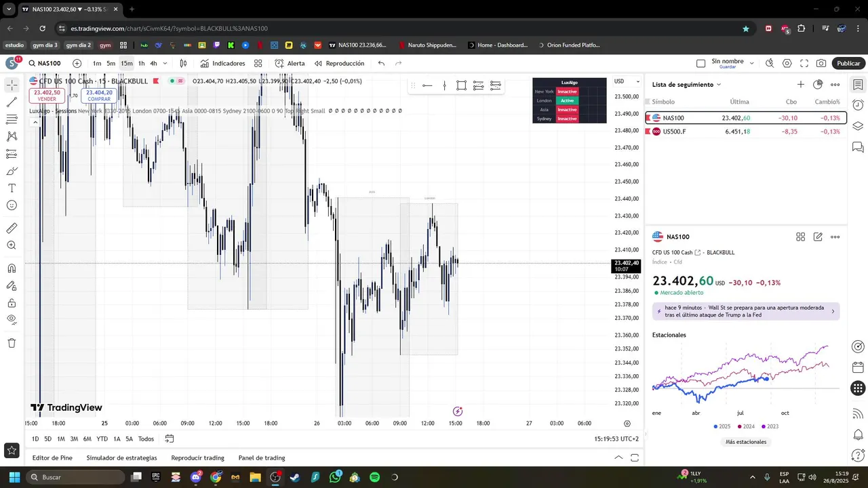The image size is (868, 488).
Task: Undo the last chart action
Action: (381, 63)
